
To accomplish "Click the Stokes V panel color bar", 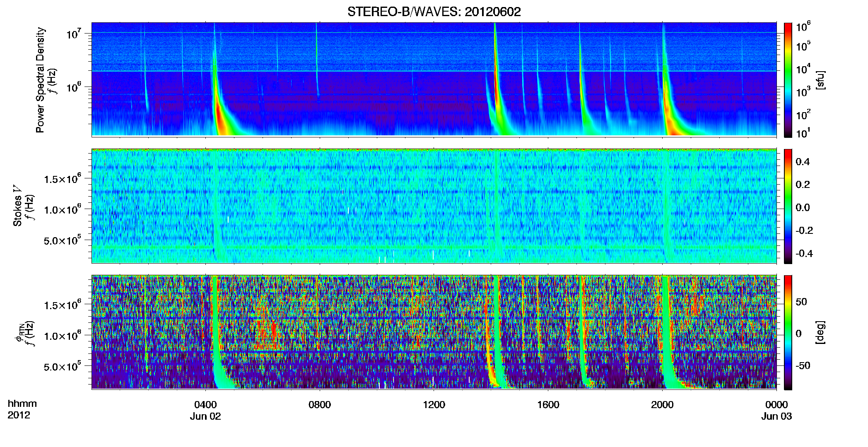I will click(x=788, y=206).
